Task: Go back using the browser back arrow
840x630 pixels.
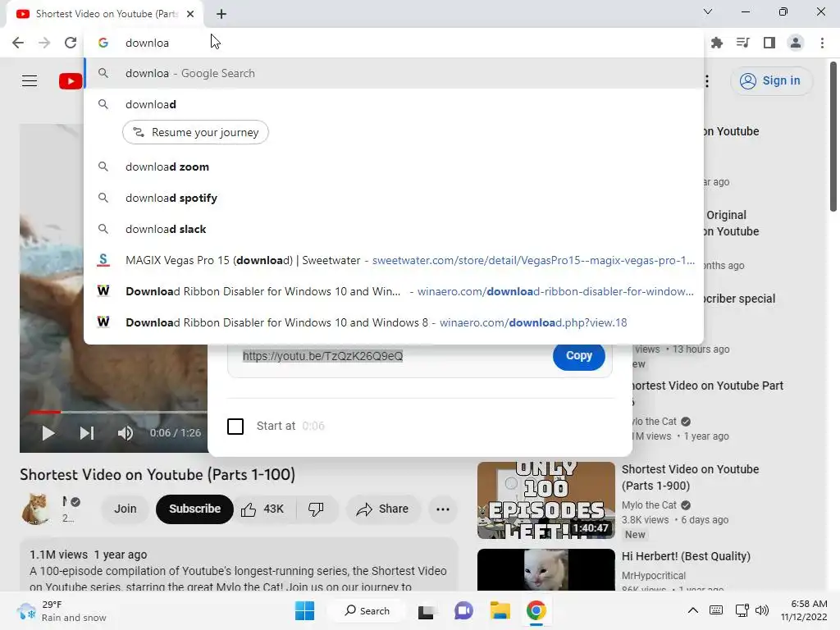Action: (18, 43)
